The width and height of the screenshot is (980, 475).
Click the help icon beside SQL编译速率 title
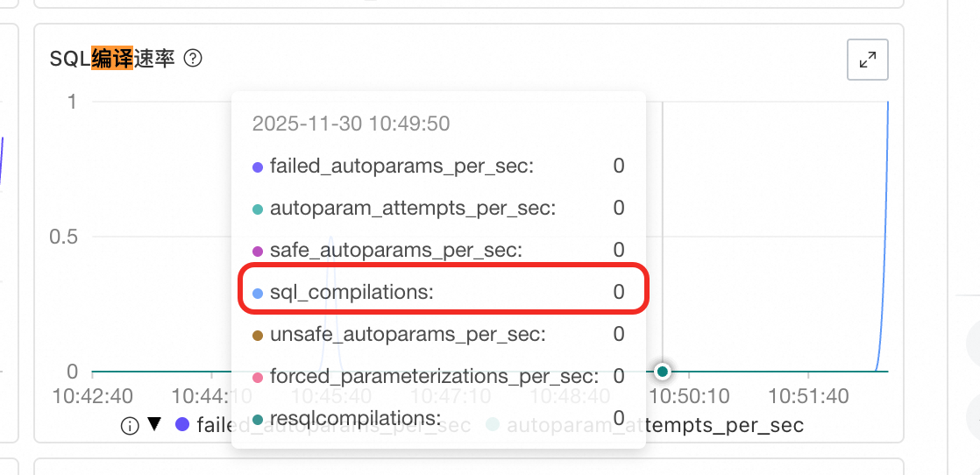click(x=194, y=60)
